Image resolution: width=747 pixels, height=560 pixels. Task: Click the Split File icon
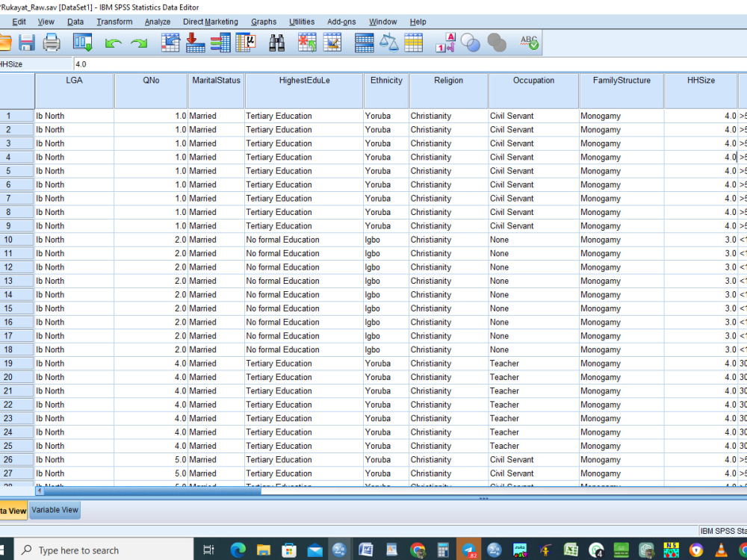364,43
